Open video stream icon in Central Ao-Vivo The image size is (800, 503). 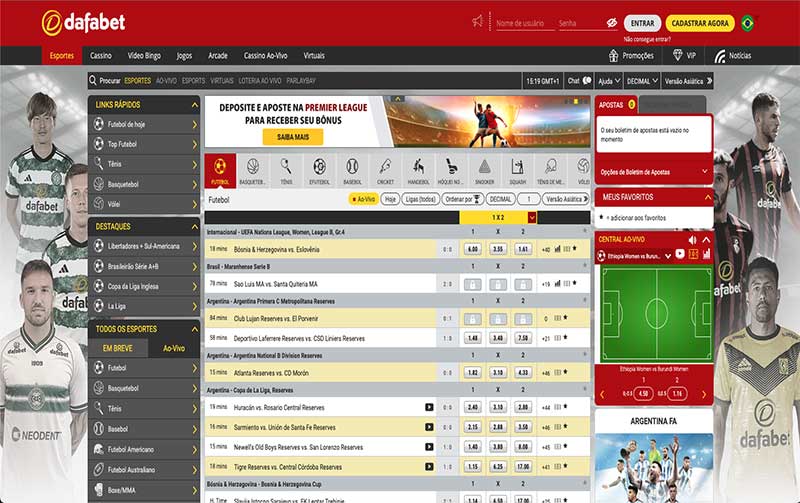pyautogui.click(x=680, y=254)
